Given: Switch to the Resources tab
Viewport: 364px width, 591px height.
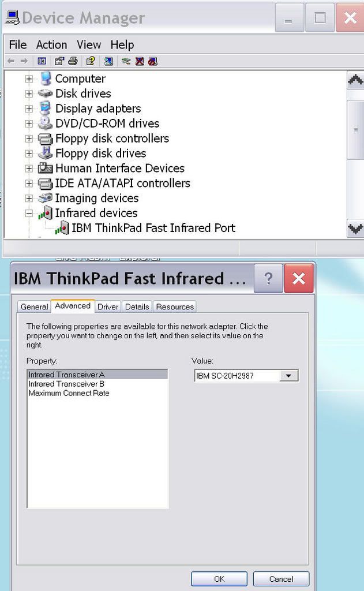Looking at the screenshot, I should click(x=175, y=306).
